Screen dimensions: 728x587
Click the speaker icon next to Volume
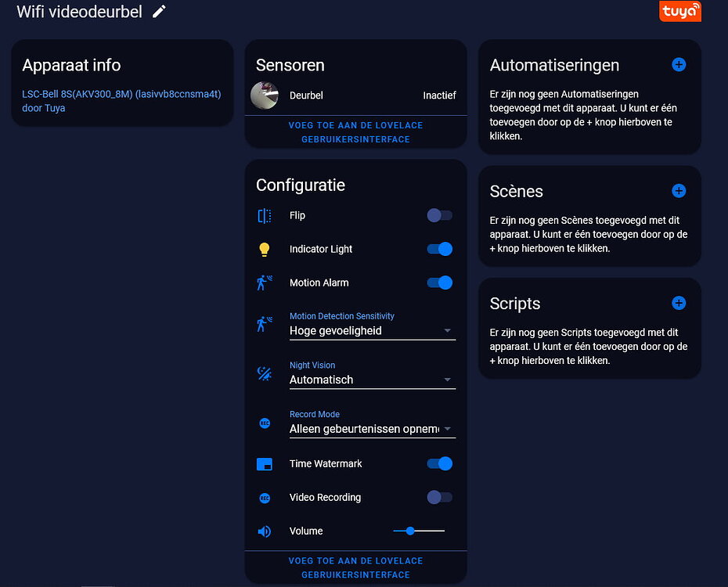pos(264,531)
